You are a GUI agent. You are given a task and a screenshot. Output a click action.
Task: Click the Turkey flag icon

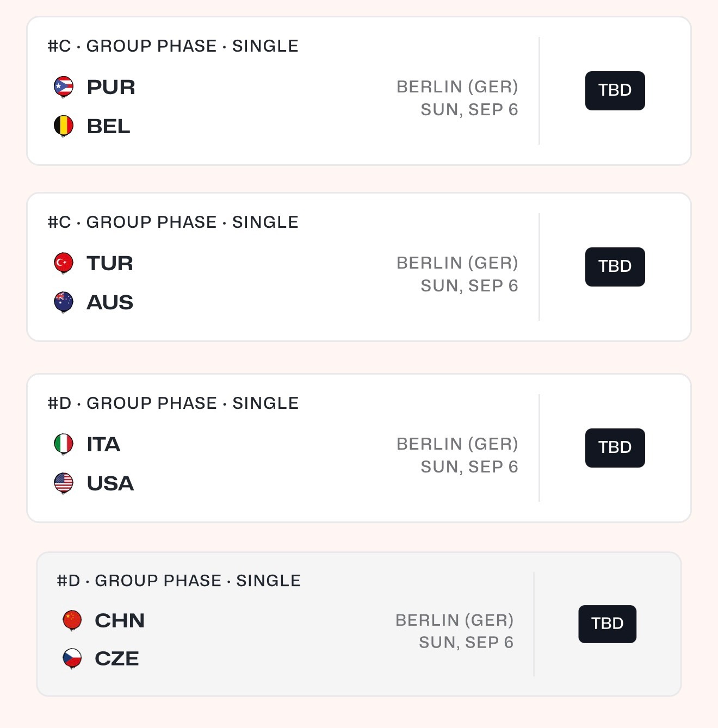[x=64, y=263]
